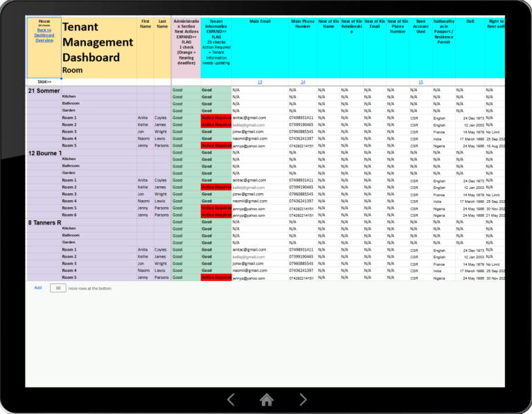Select the Next of Kin Relationship header
Viewport: 532px width, 414px height.
351,48
